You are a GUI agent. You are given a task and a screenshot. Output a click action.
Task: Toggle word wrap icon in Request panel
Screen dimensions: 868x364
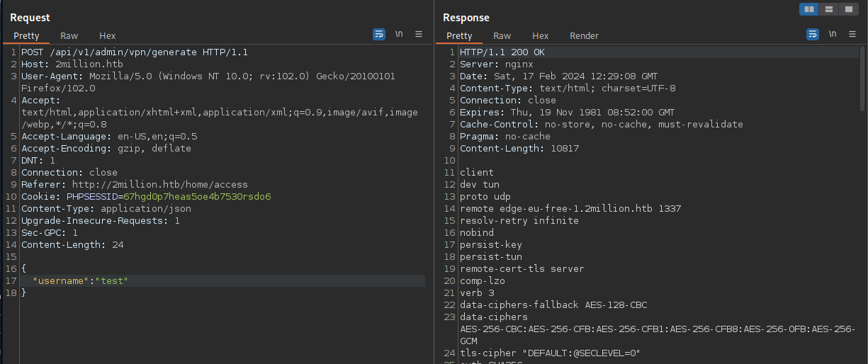pyautogui.click(x=379, y=34)
